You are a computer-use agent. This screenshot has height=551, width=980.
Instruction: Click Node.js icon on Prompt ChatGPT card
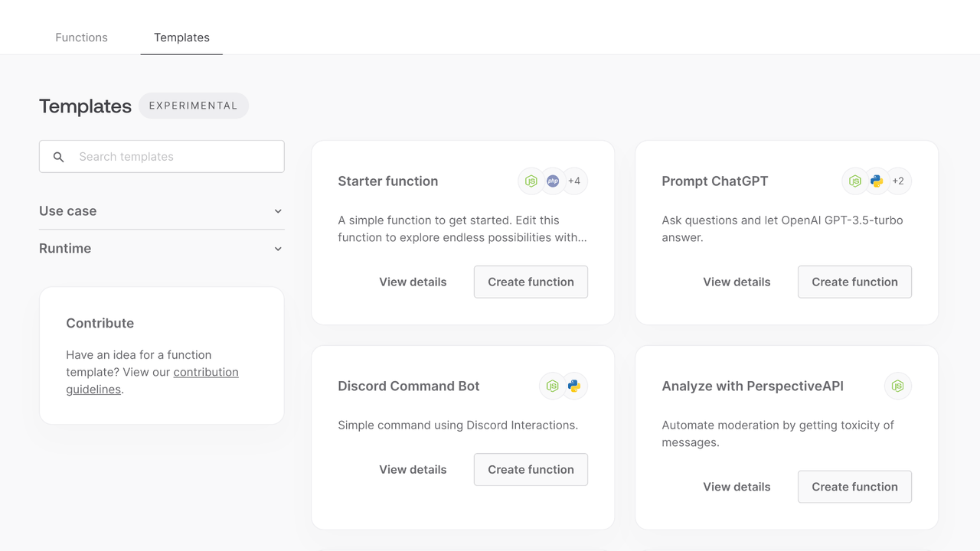(x=854, y=181)
